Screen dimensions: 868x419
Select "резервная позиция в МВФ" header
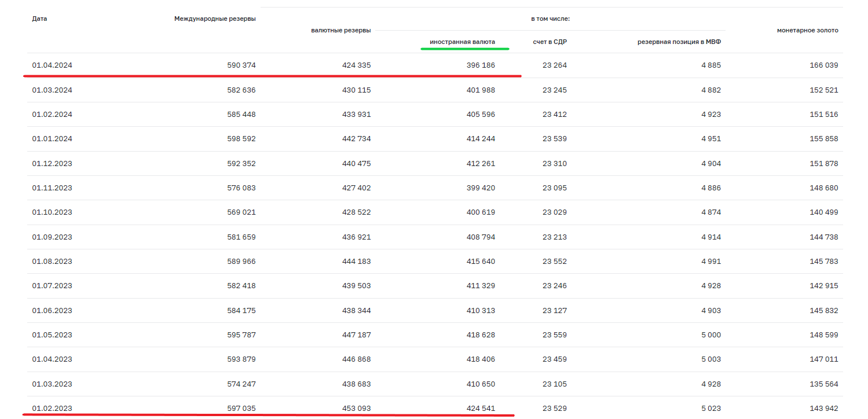pyautogui.click(x=679, y=42)
